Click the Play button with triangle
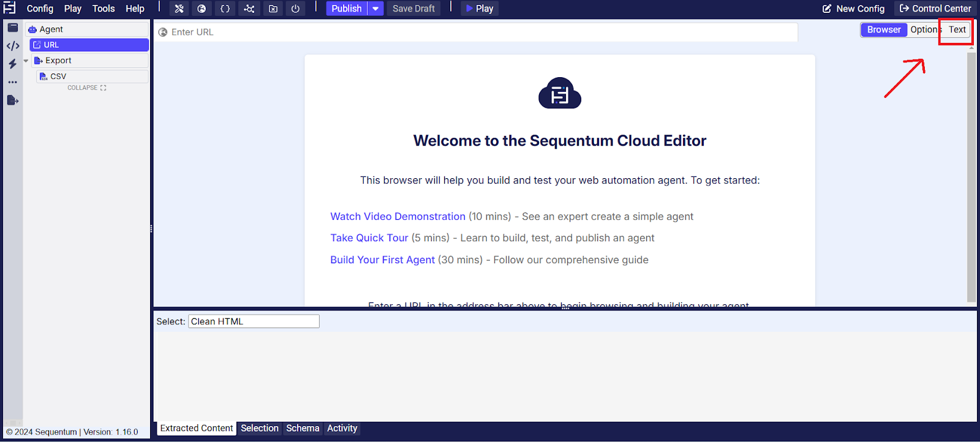 pyautogui.click(x=480, y=9)
